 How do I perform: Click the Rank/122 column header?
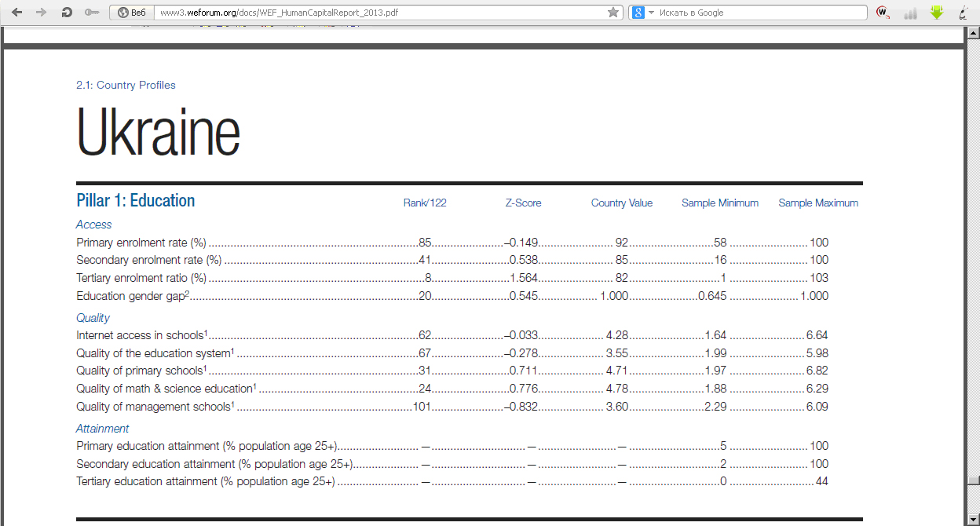point(425,203)
